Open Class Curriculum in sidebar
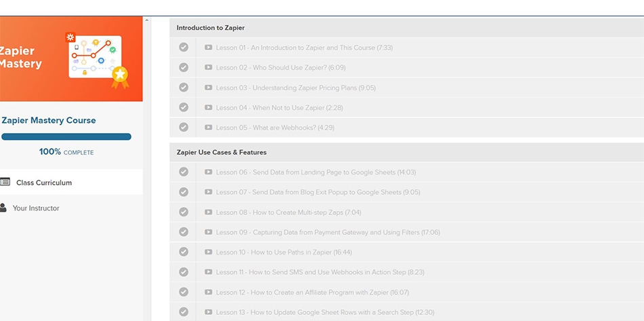Viewport: 644px width, 321px height. click(44, 183)
